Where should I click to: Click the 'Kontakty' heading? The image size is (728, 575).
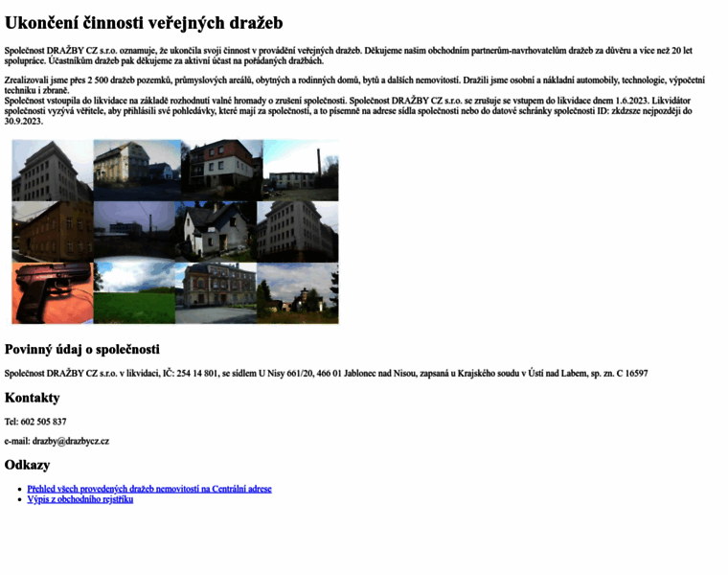point(32,398)
